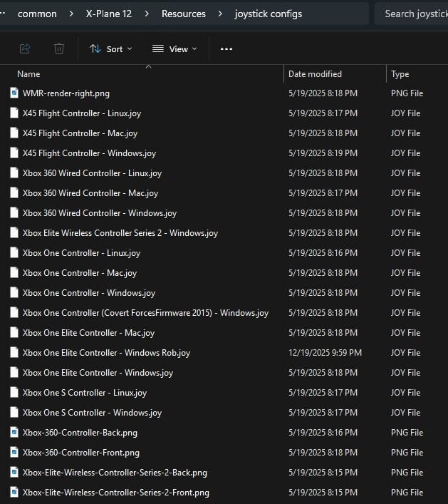Click the Series-2-Back.png image icon
The image size is (448, 504).
(x=14, y=473)
